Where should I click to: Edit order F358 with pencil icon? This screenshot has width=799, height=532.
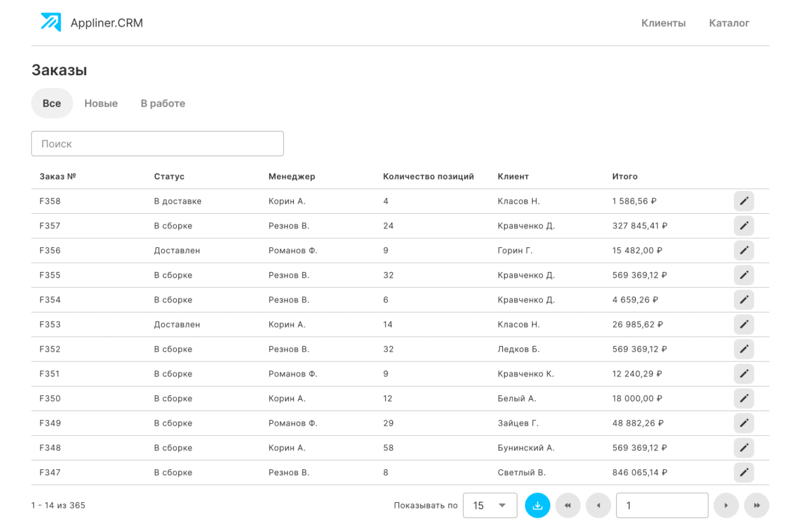click(744, 201)
